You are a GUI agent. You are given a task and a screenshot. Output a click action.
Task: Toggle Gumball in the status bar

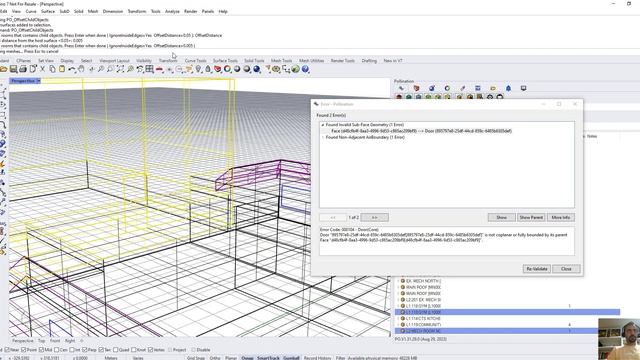click(x=291, y=358)
